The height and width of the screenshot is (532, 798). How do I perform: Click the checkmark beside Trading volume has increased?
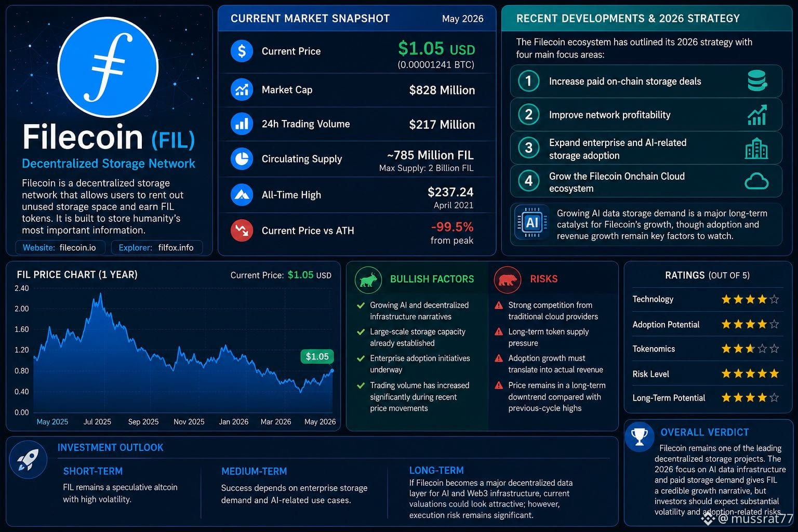361,385
